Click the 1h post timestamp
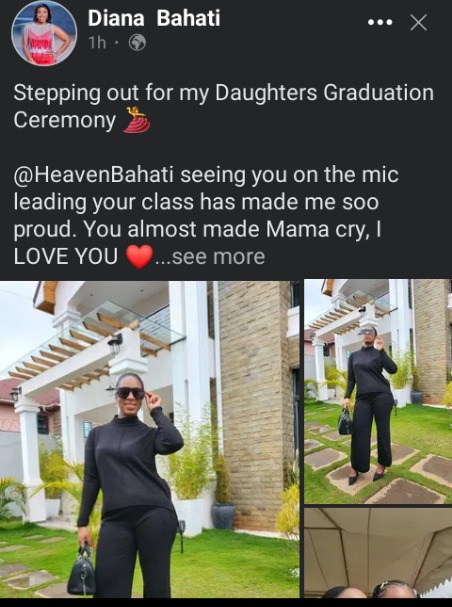Image resolution: width=452 pixels, height=607 pixels. click(97, 43)
